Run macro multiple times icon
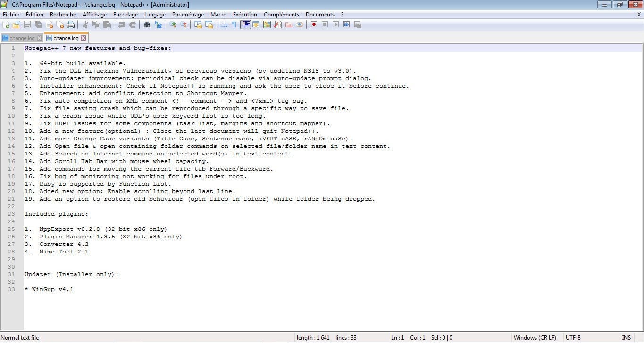 [x=346, y=24]
